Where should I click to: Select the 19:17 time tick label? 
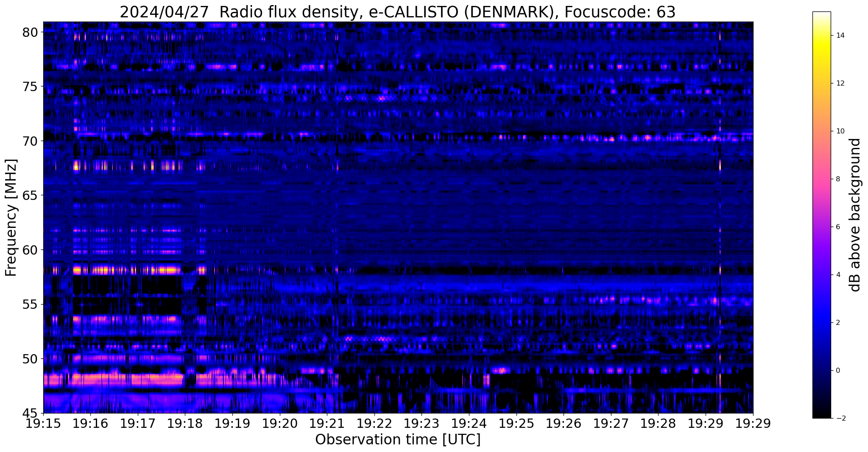pyautogui.click(x=138, y=423)
